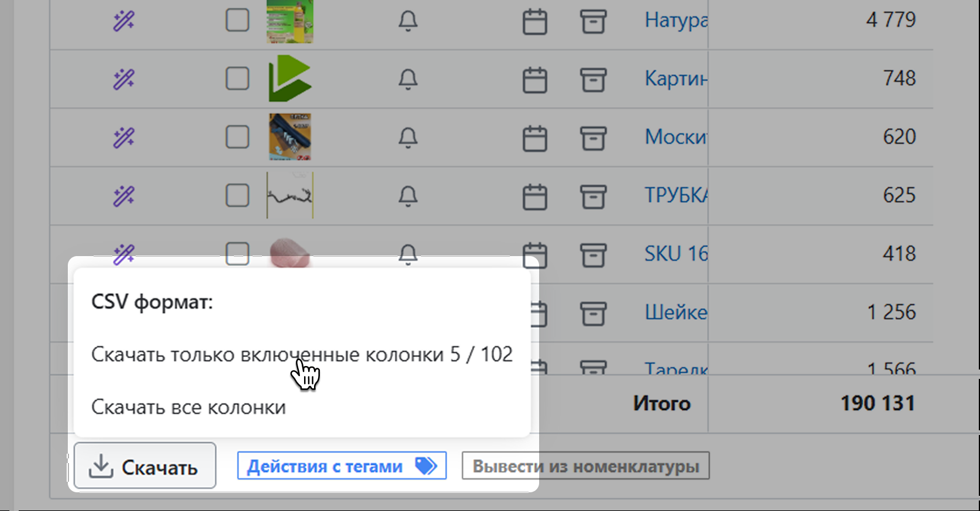Click the value 625

(899, 195)
